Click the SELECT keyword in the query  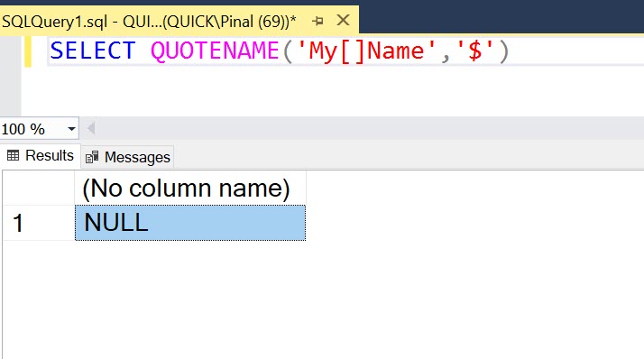click(x=93, y=51)
